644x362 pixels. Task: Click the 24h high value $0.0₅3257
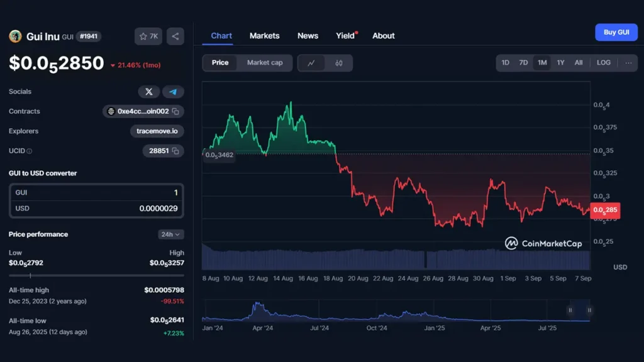pyautogui.click(x=167, y=263)
